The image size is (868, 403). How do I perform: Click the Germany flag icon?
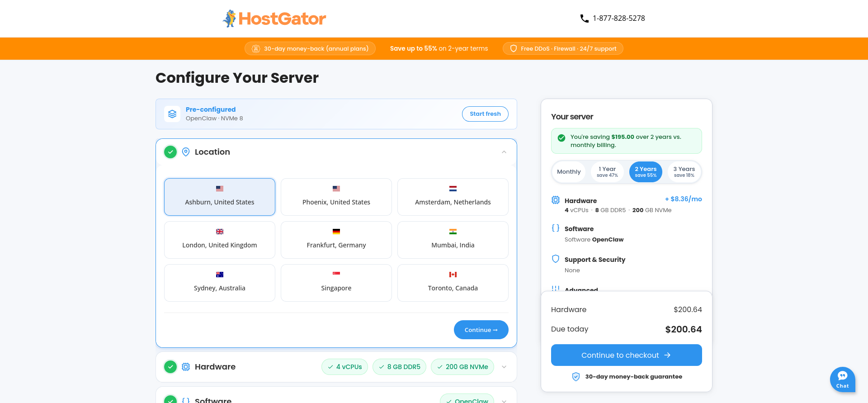click(336, 232)
